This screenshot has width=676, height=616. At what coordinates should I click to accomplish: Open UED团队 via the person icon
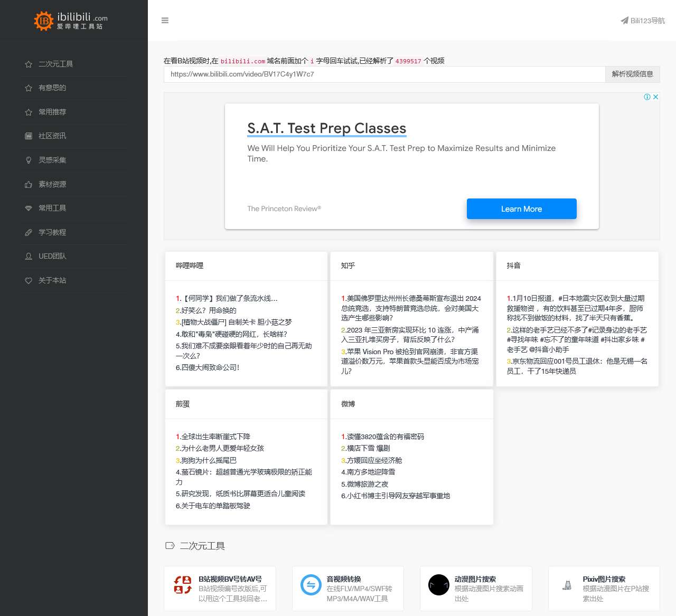pos(28,256)
